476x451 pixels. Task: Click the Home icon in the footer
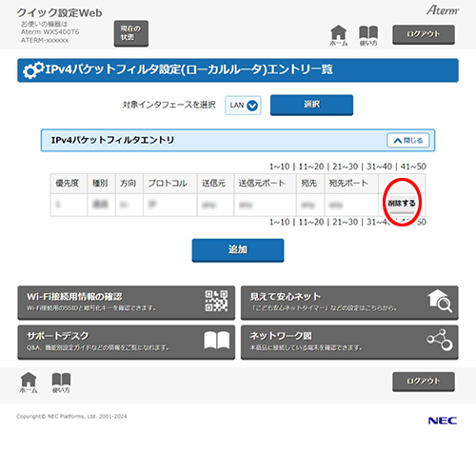[x=29, y=382]
